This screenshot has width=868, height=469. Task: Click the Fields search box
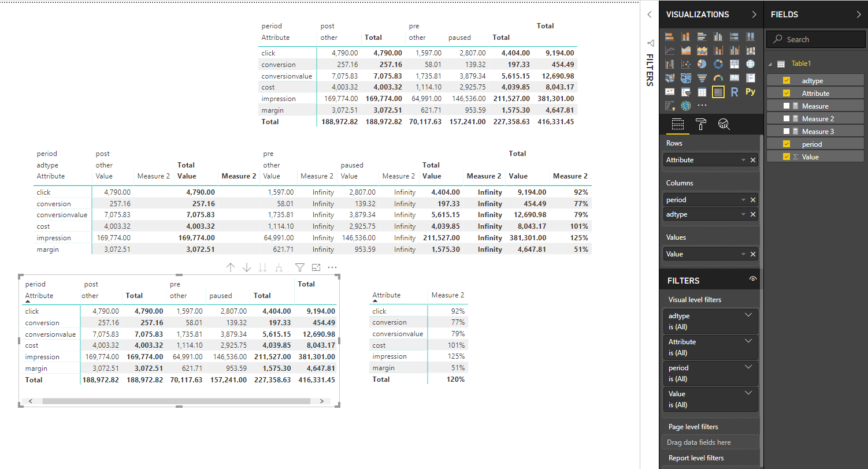tap(816, 39)
